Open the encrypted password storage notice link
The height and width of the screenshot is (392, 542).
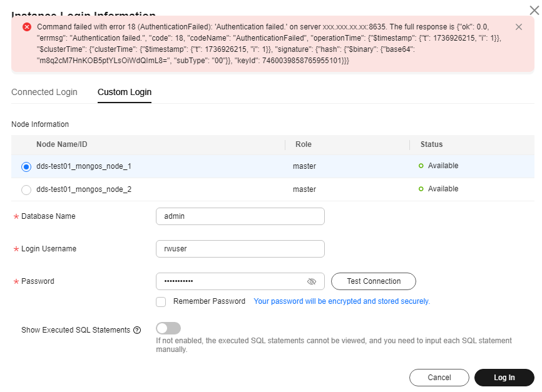[341, 301]
